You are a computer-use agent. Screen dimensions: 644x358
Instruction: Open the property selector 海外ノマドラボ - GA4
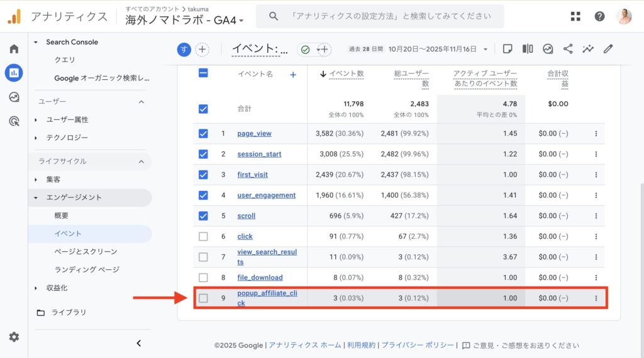pos(184,19)
